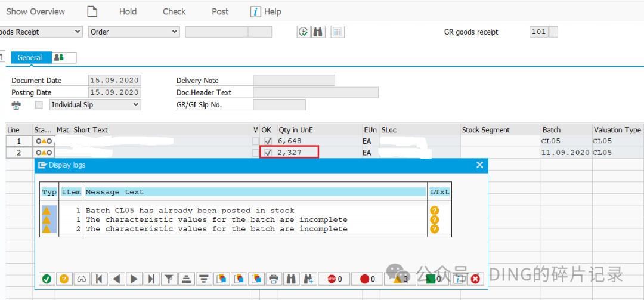Click the warning triangle of the Batch CL05 message

(47, 211)
